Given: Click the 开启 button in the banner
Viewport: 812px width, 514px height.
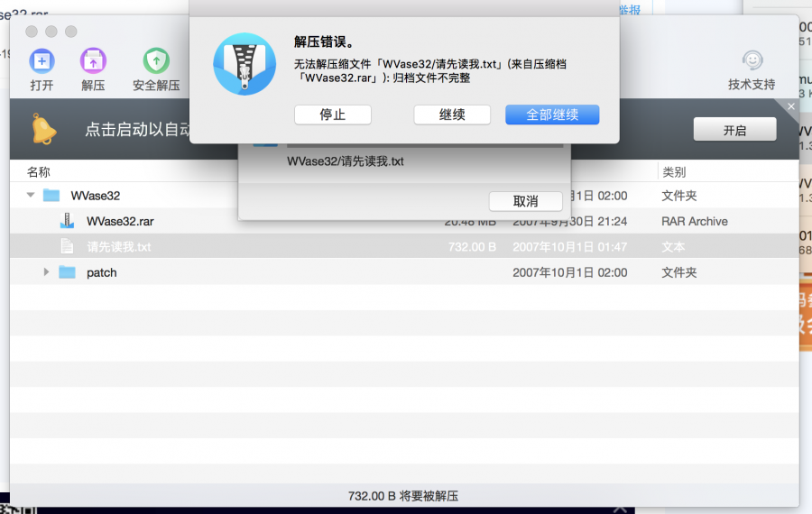Looking at the screenshot, I should tap(734, 130).
